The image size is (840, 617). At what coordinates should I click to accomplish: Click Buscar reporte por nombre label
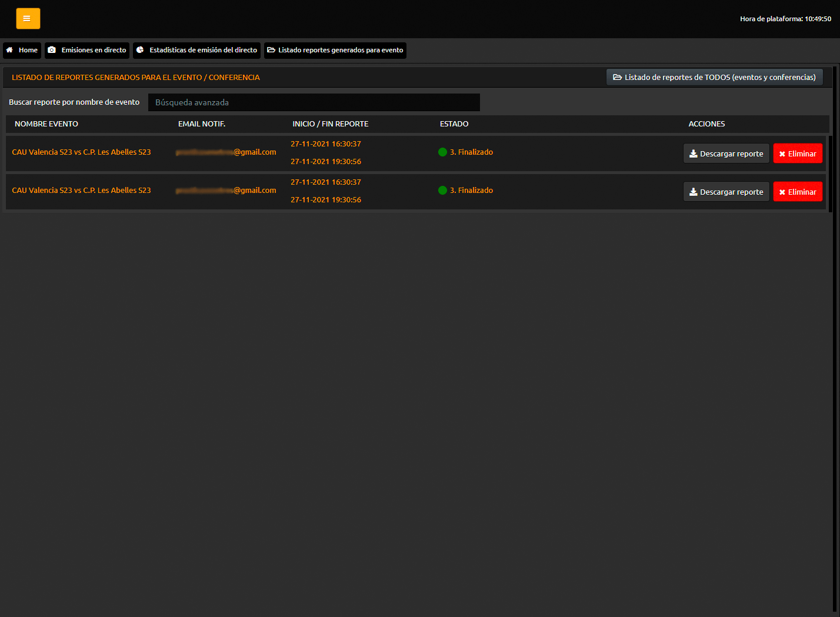tap(74, 102)
